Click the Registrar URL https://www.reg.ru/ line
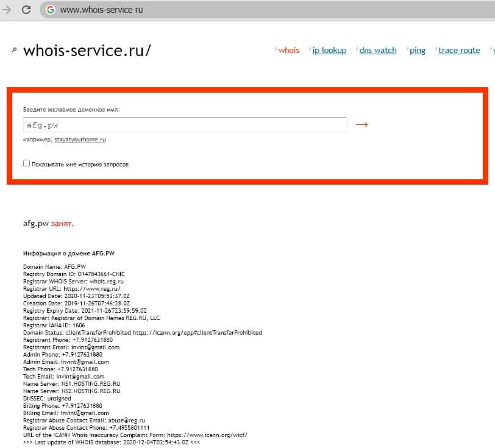This screenshot has width=495, height=448. click(x=72, y=288)
